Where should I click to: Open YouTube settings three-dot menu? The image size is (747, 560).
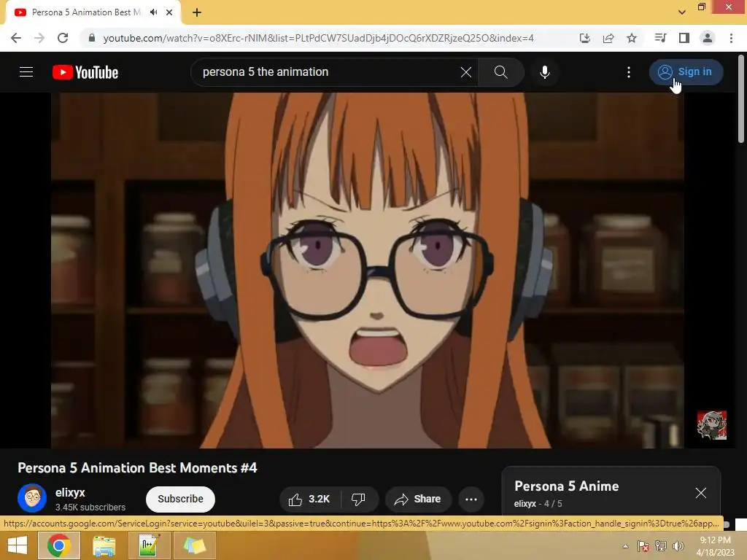coord(628,72)
